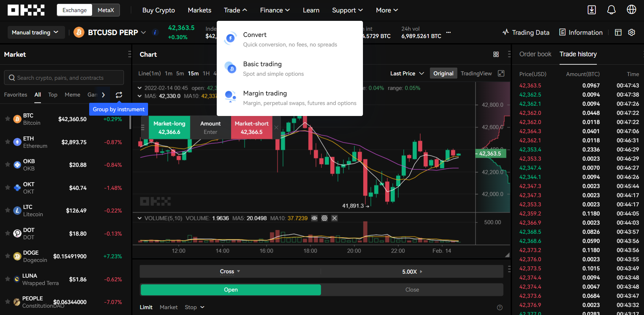Viewport: 644px width, 315px height.
Task: Open the Cross margin mode dropdown
Action: coord(230,271)
